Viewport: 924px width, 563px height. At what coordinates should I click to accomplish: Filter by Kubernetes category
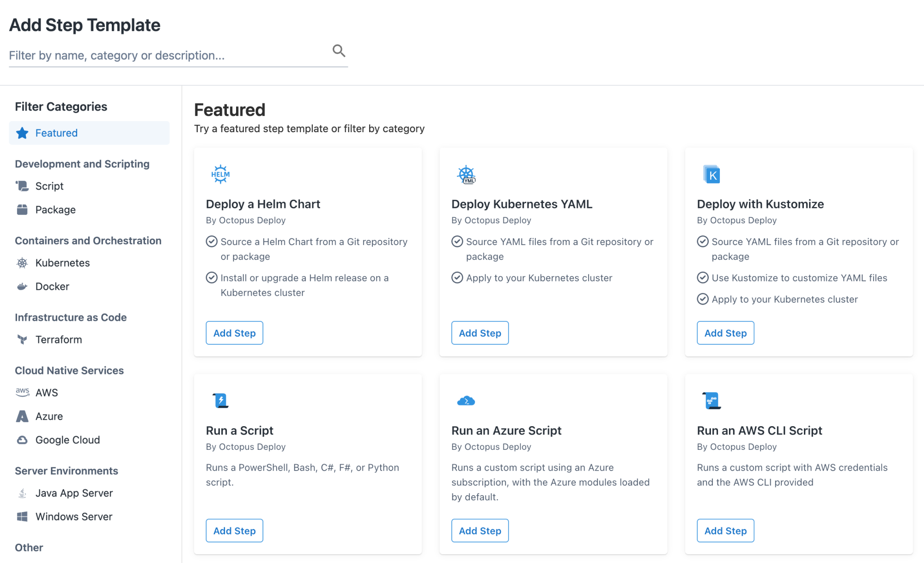89,263
